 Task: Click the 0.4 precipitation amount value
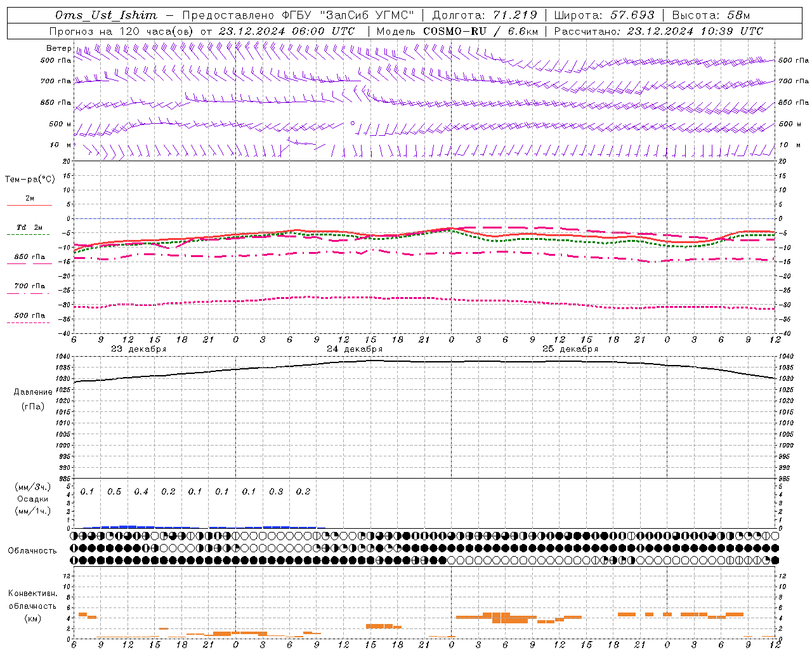click(141, 492)
